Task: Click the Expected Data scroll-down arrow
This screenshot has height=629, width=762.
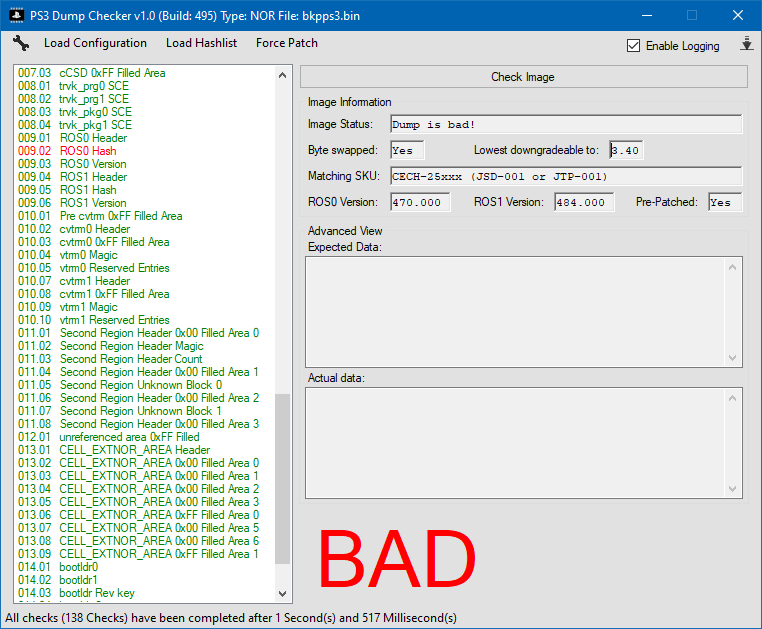Action: point(734,357)
